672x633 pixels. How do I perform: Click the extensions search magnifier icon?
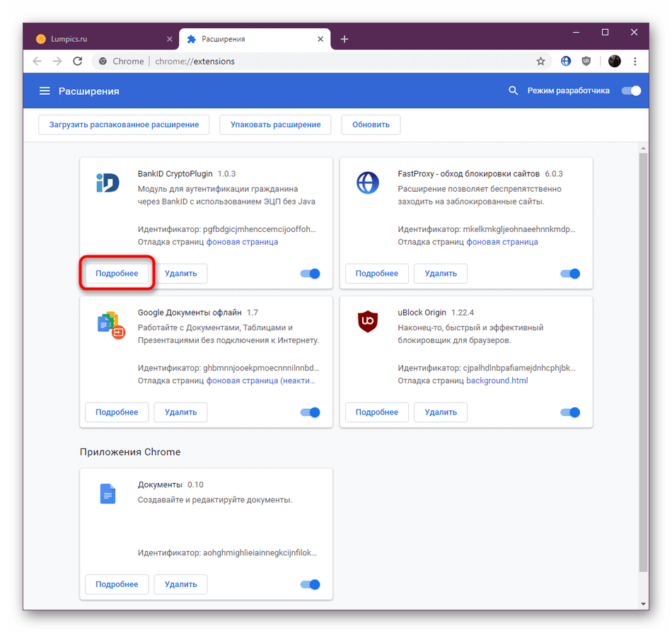pyautogui.click(x=514, y=91)
